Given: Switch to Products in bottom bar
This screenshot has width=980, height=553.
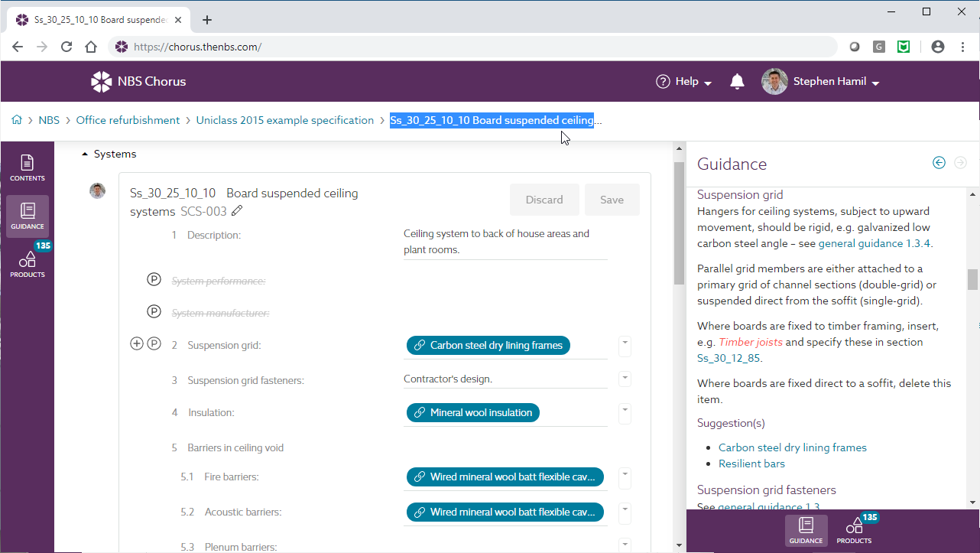Looking at the screenshot, I should click(854, 530).
